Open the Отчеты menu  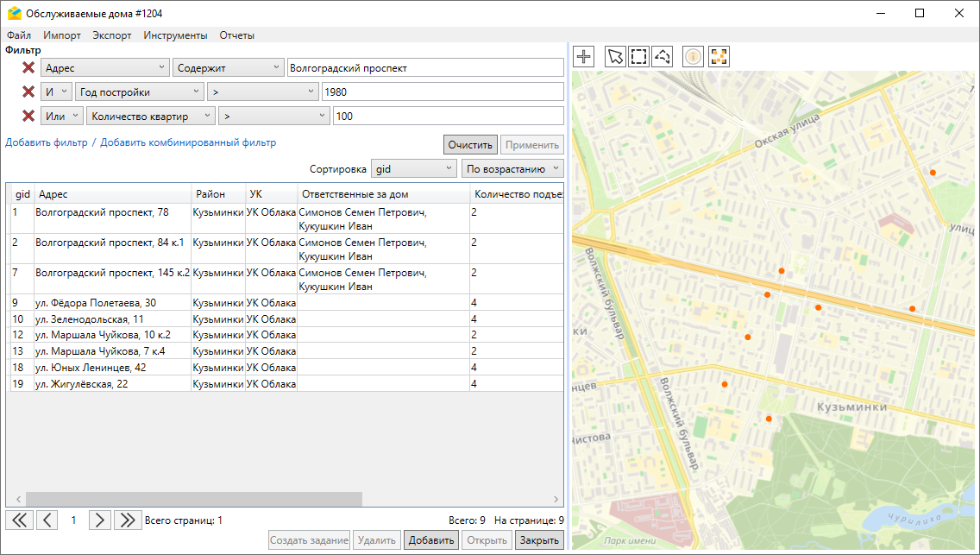(236, 35)
